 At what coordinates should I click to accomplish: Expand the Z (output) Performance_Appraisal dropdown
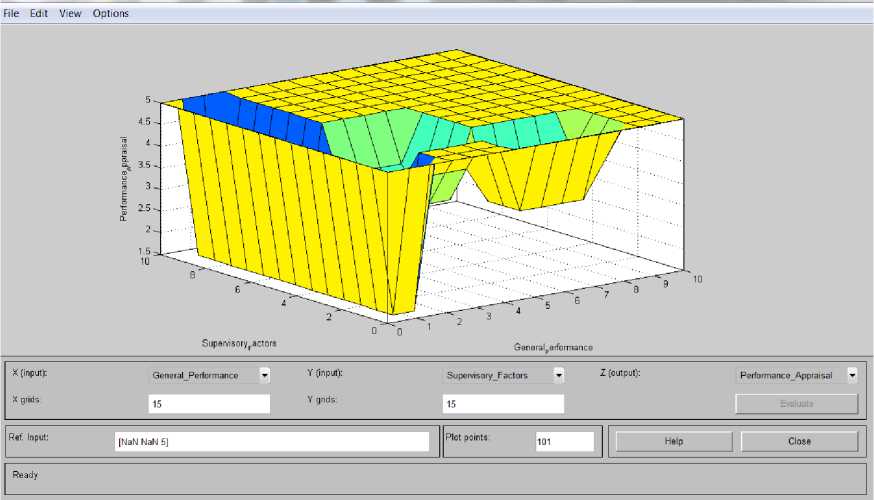point(851,375)
